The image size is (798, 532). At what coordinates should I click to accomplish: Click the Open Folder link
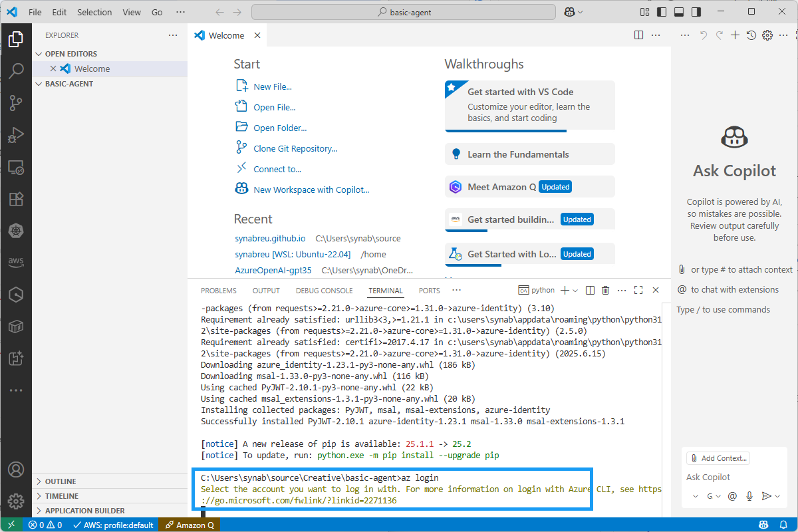[280, 128]
